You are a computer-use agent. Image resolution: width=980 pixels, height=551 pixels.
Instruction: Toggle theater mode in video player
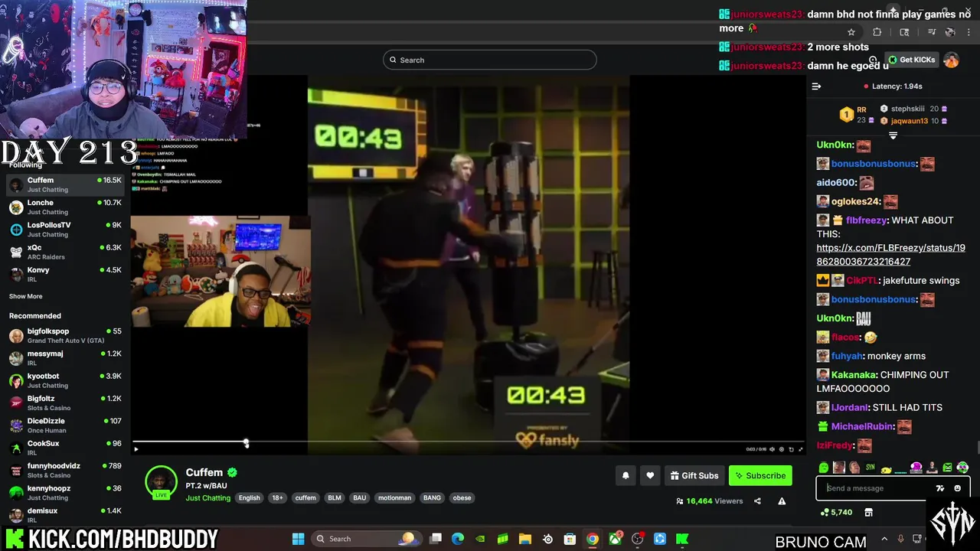point(791,449)
